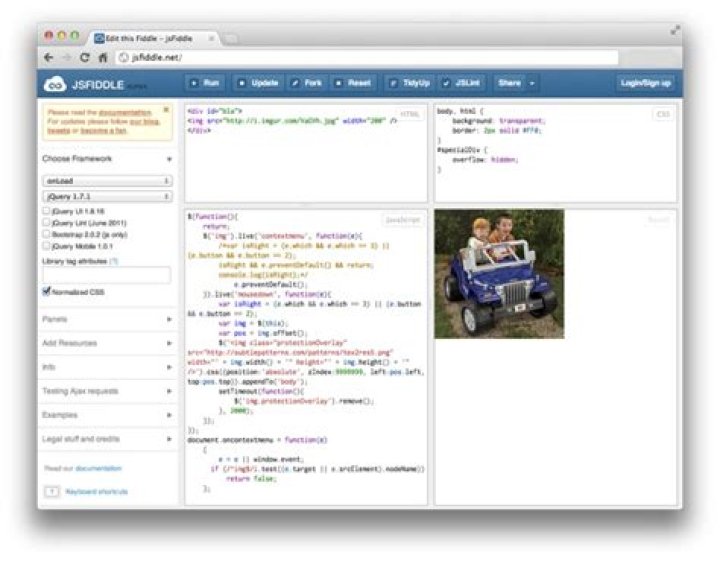
Task: Click the documentation link in yellow notice
Action: pos(125,112)
